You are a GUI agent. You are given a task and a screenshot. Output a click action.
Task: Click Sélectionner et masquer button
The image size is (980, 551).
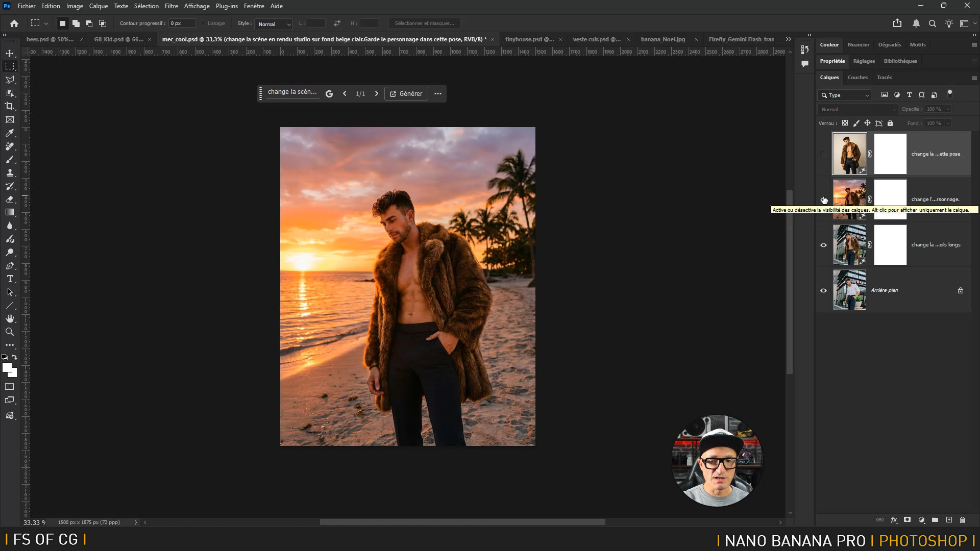(424, 23)
